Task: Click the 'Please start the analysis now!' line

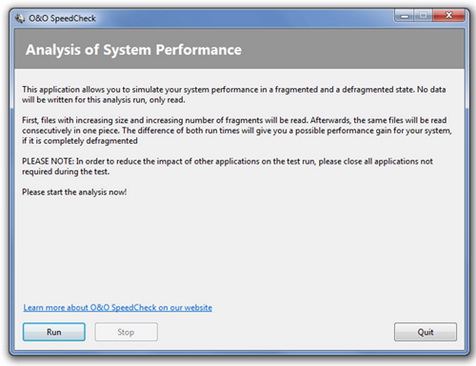Action: coord(74,192)
